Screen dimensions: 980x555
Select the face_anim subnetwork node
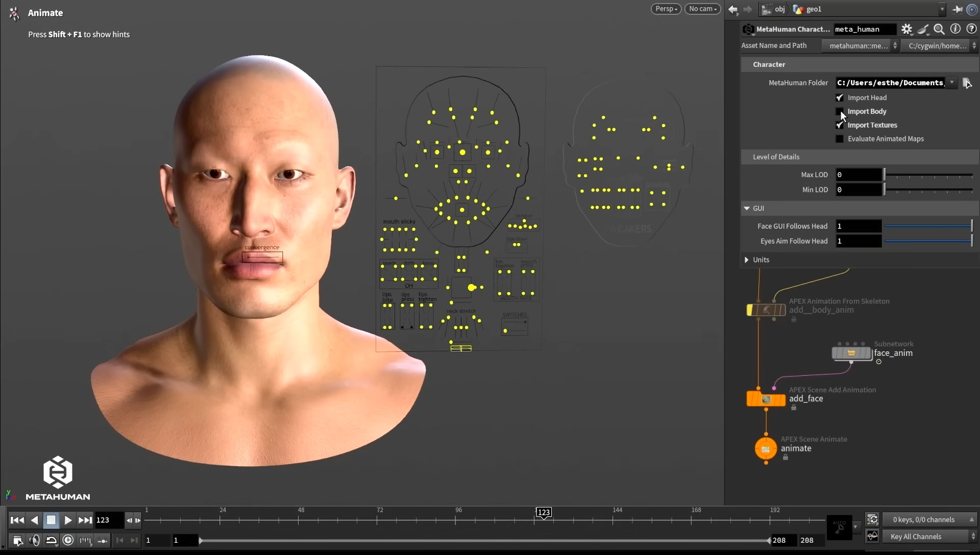coord(851,353)
